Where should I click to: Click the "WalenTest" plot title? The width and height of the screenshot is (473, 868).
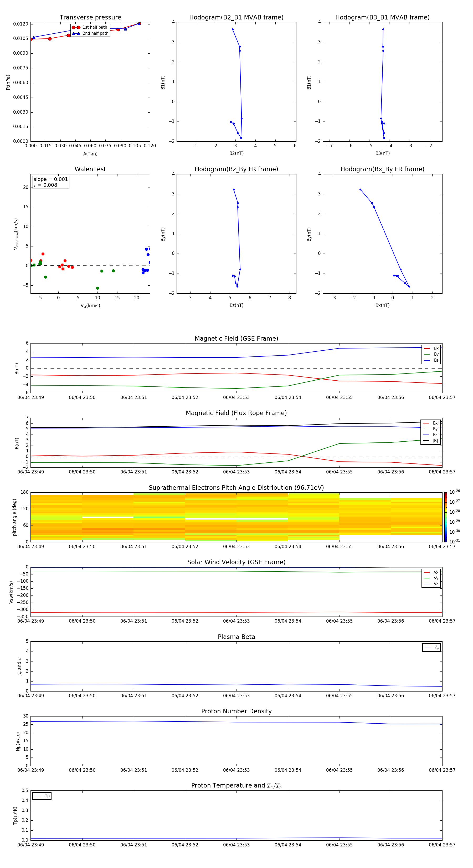[x=90, y=169]
